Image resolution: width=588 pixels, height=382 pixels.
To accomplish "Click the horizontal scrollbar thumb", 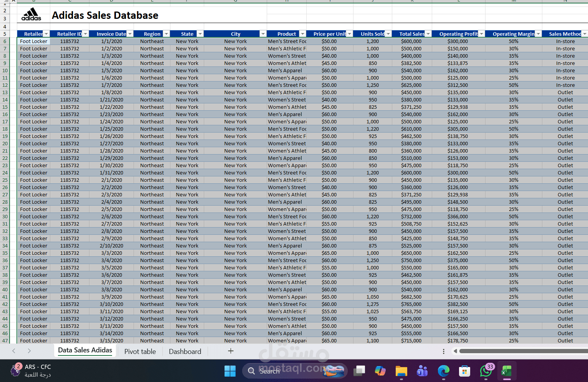I will point(524,351).
